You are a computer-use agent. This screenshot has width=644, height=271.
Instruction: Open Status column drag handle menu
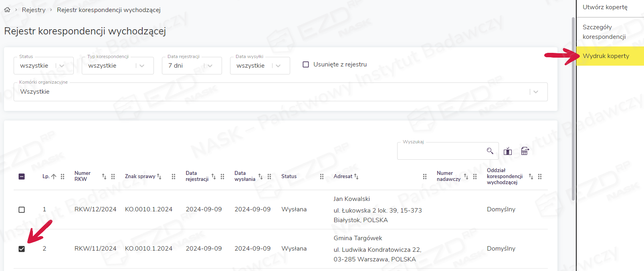[322, 177]
